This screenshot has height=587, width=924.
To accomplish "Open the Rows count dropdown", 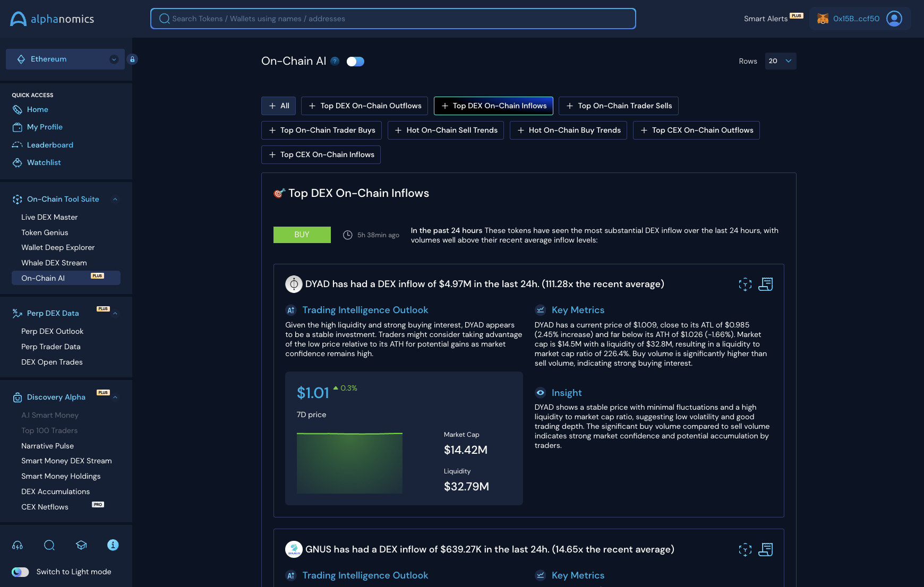I will pos(780,61).
